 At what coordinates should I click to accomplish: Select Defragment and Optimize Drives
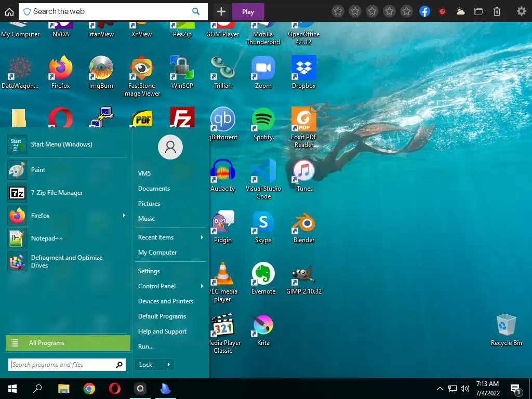pyautogui.click(x=67, y=261)
